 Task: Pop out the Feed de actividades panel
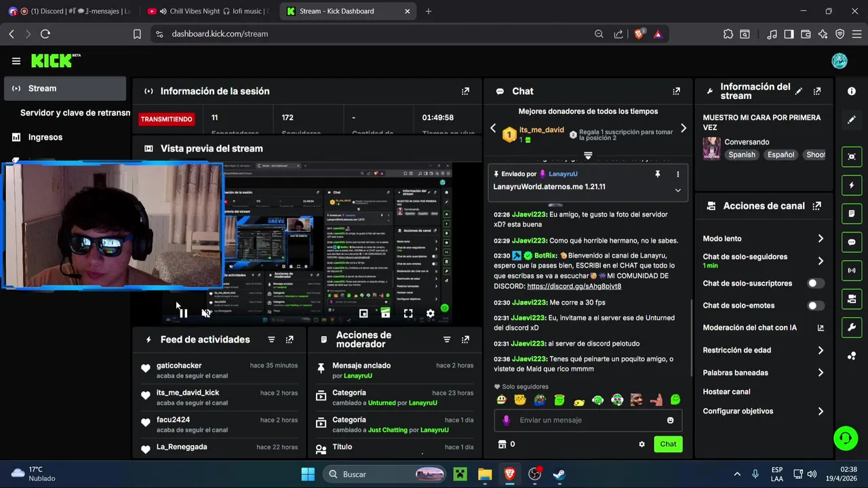coord(290,340)
